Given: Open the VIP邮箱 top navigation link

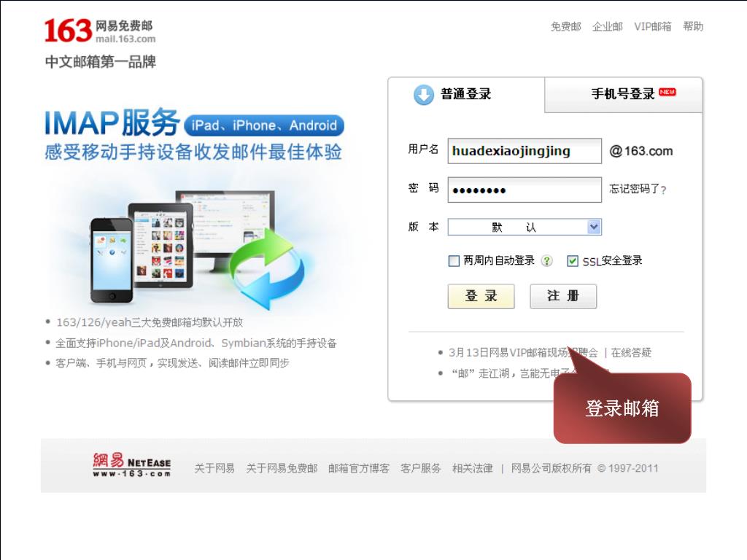Looking at the screenshot, I should pos(653,27).
